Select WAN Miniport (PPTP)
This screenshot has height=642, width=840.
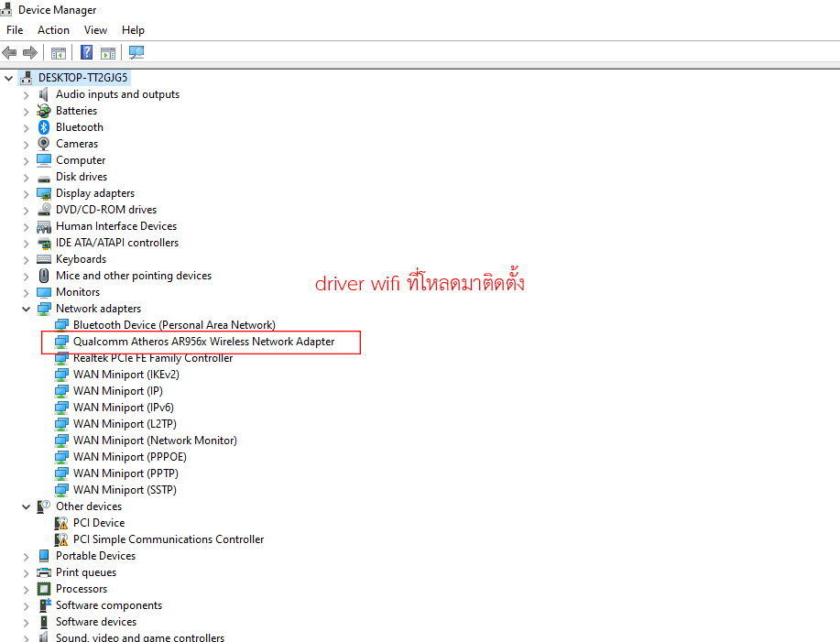[x=125, y=473]
